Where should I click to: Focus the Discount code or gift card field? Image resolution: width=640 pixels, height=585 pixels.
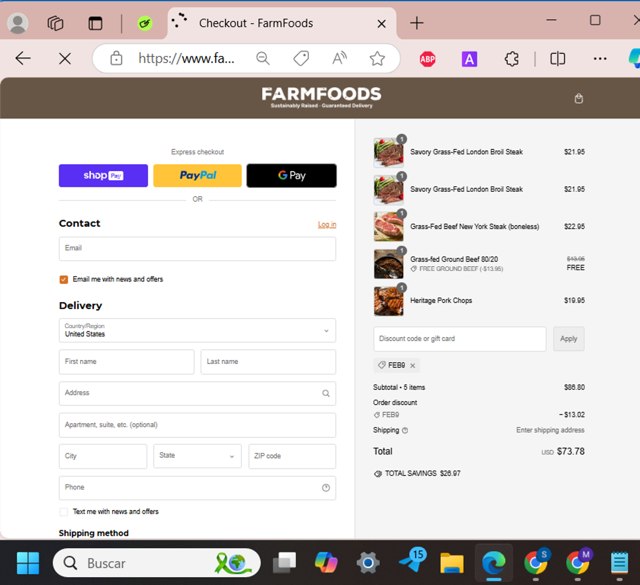click(x=460, y=339)
